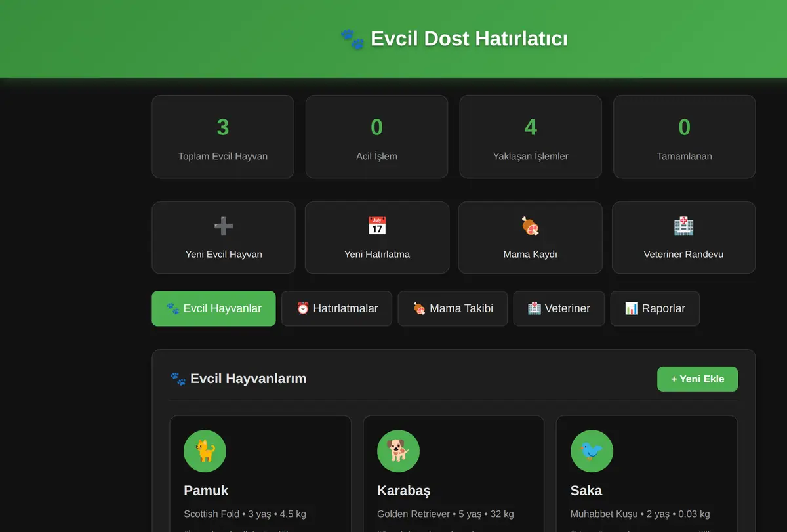Click the bird avatar on Saka's card
Screen dimensions: 787x532
592,451
